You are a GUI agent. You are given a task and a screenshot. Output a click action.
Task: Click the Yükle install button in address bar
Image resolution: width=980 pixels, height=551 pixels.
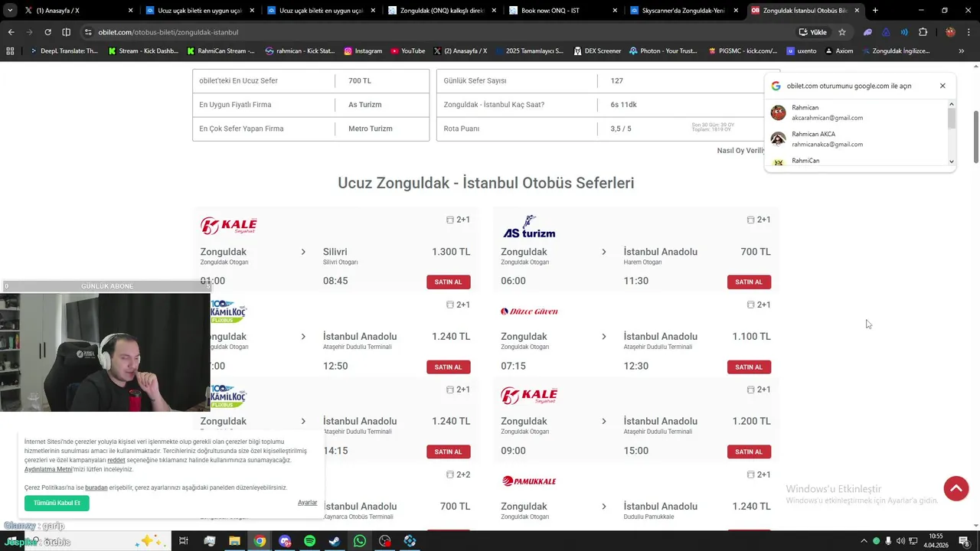coord(812,32)
